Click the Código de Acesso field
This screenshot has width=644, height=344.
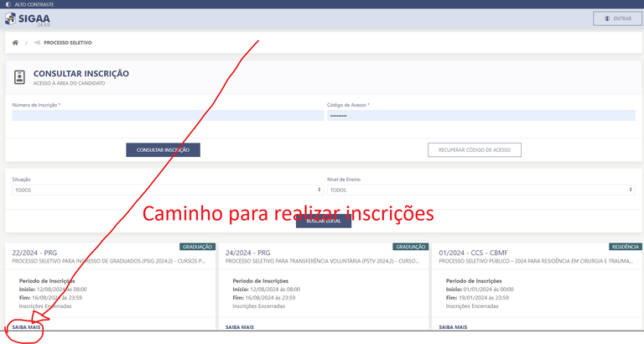click(480, 116)
